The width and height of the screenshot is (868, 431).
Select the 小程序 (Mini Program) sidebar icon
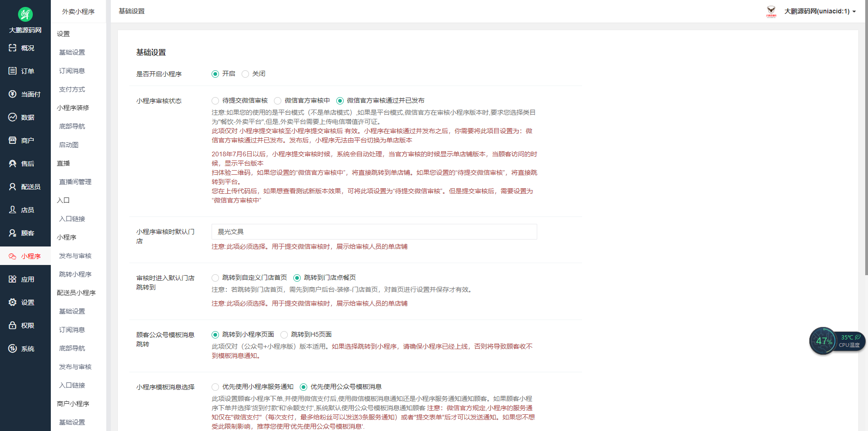coord(25,256)
